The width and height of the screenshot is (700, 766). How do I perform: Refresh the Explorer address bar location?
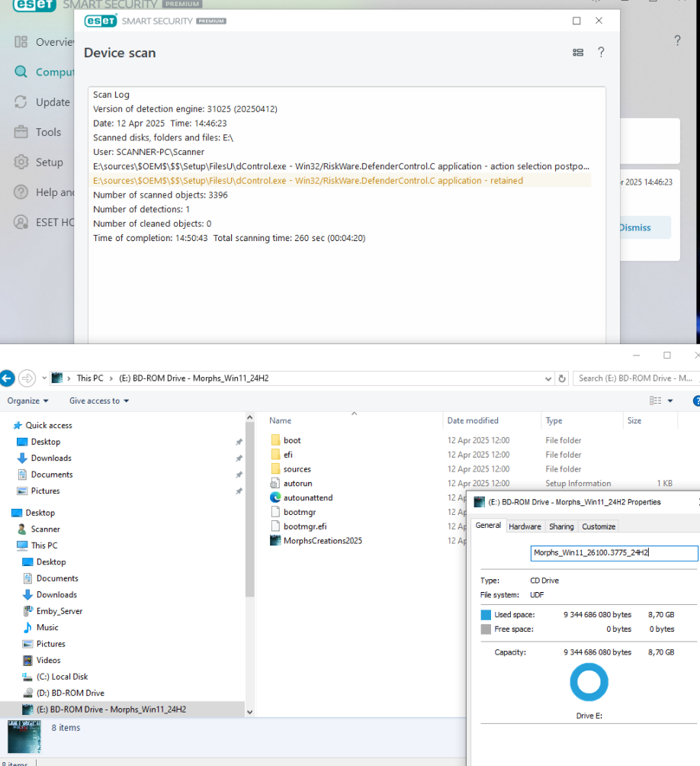coord(562,378)
